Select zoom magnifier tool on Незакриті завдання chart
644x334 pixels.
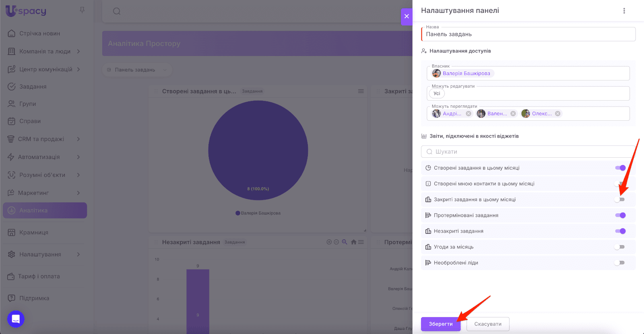345,242
